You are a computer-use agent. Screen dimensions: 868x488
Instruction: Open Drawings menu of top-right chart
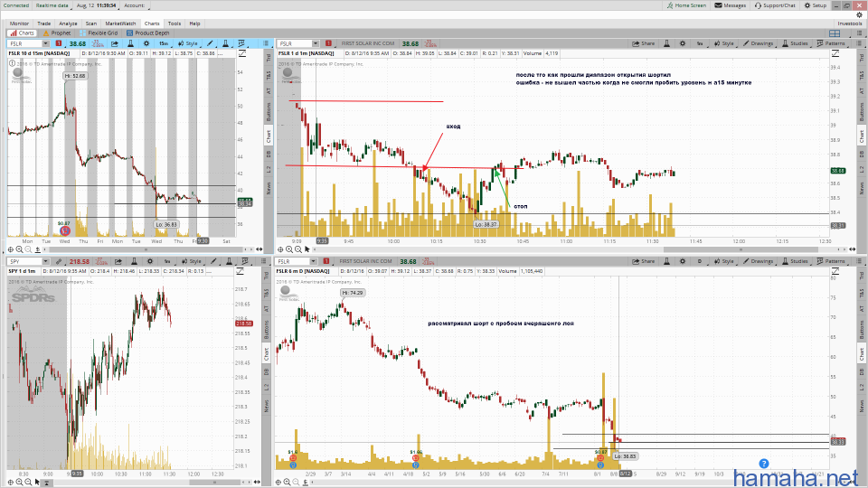pyautogui.click(x=758, y=43)
